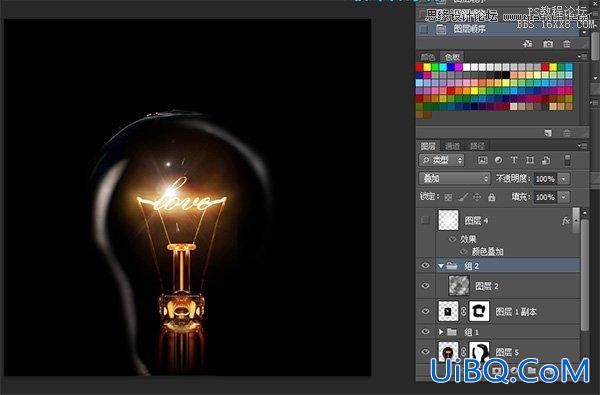Click the pixel layer filter icon

(x=483, y=160)
